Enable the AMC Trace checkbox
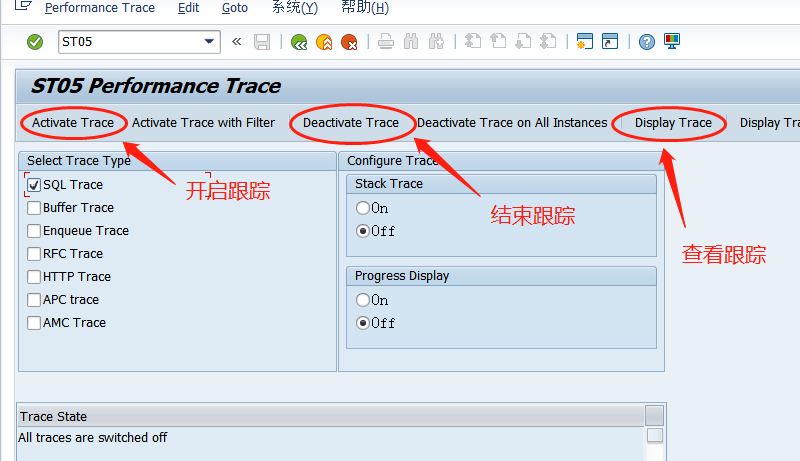Screen dimensions: 800x461 tap(34, 323)
